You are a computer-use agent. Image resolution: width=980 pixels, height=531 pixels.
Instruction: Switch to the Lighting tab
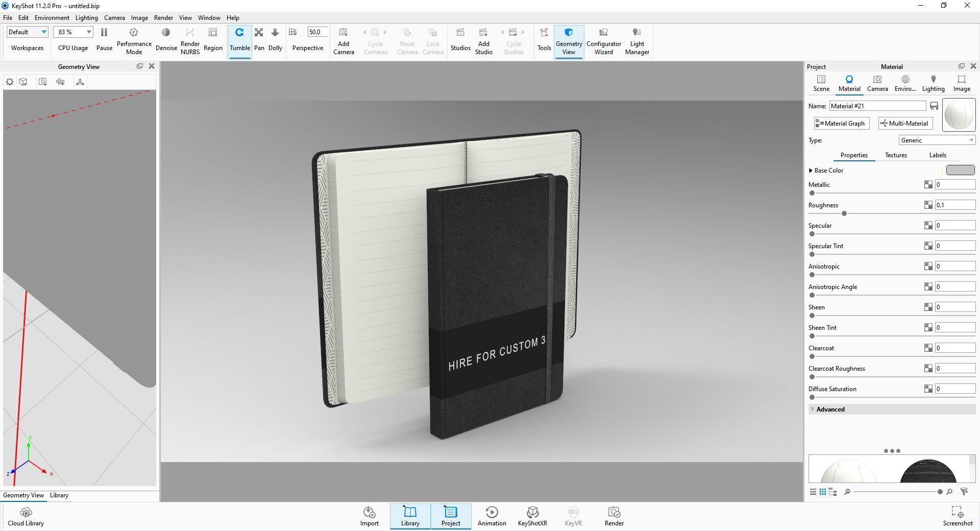(933, 83)
